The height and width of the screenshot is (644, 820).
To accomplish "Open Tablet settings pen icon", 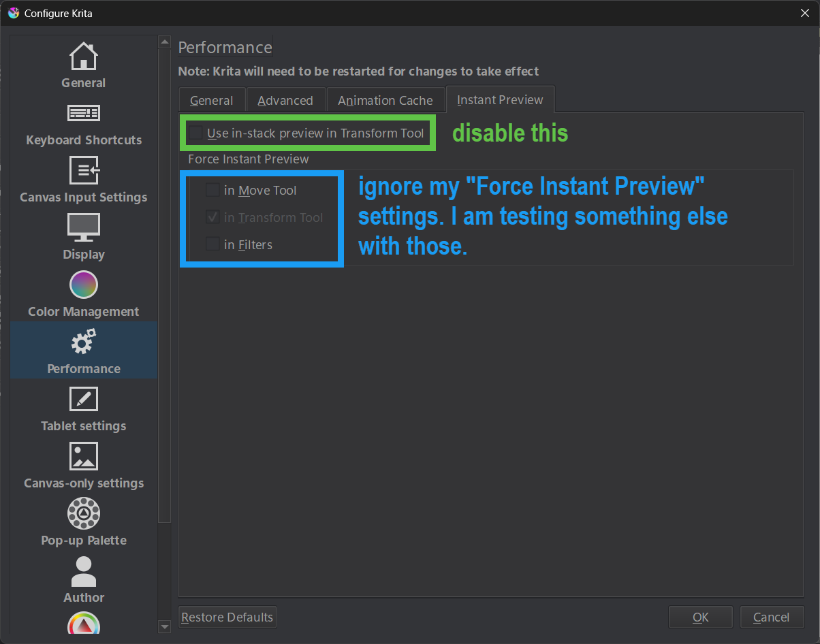I will [x=84, y=399].
